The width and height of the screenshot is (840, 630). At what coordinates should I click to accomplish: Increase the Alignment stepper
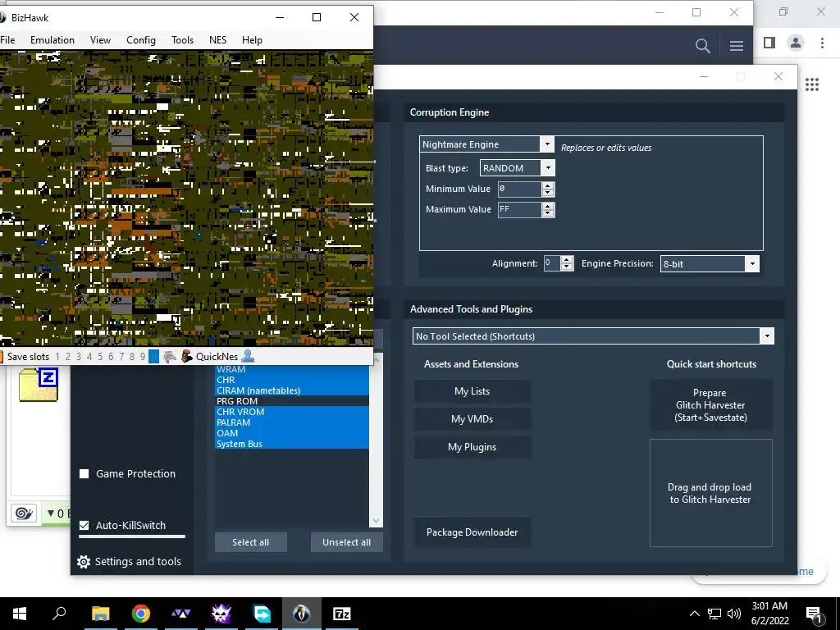tap(567, 260)
